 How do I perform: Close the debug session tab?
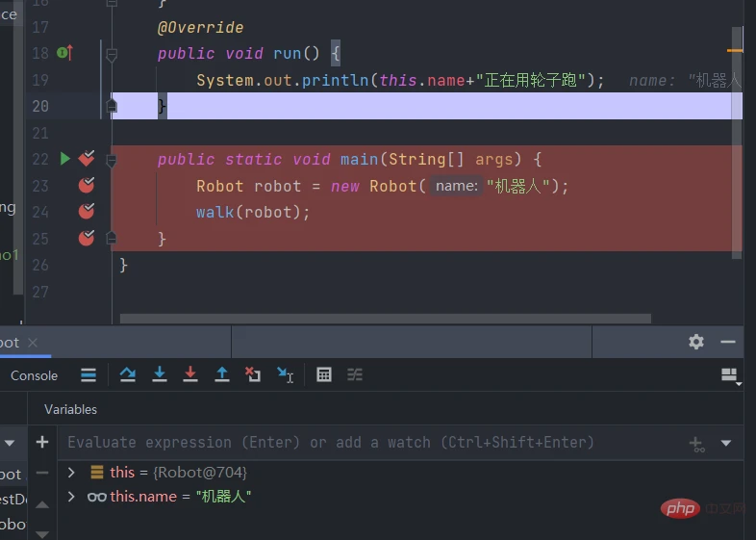coord(33,342)
